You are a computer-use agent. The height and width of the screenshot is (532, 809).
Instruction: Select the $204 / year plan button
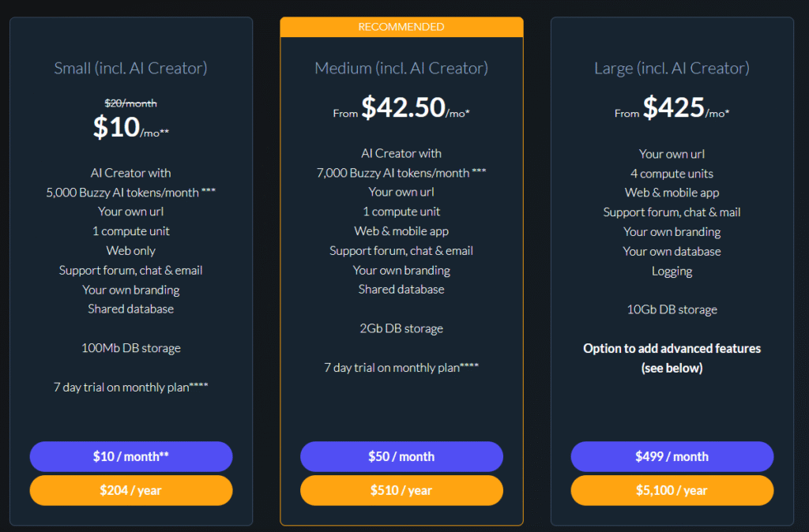pos(131,490)
